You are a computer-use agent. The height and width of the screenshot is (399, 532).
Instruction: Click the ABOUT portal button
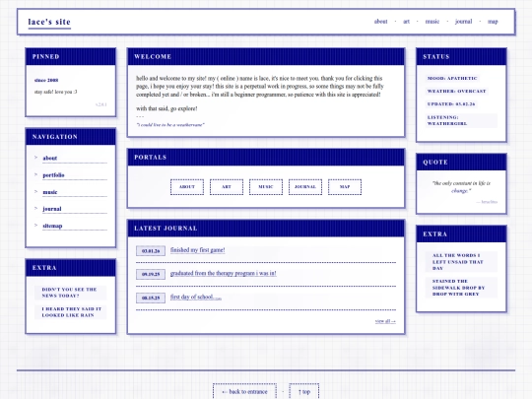pos(187,187)
